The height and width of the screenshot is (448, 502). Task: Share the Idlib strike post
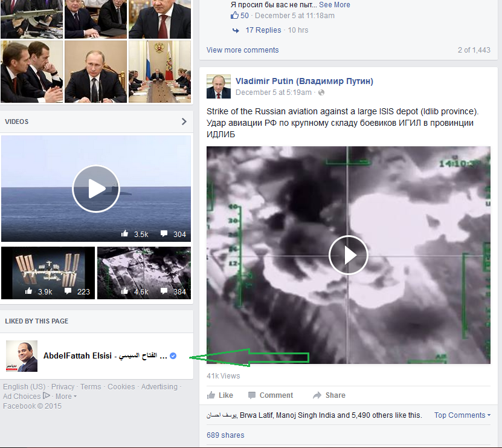(329, 395)
